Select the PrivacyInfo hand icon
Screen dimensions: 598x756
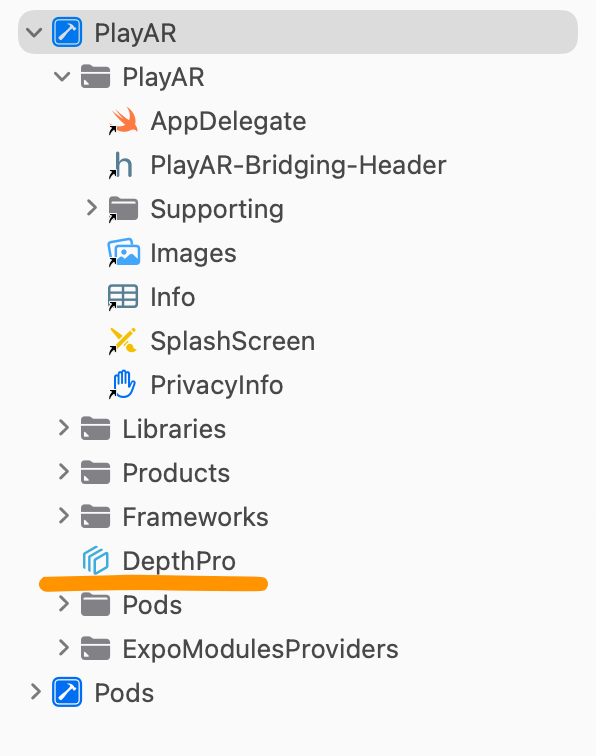pos(122,385)
